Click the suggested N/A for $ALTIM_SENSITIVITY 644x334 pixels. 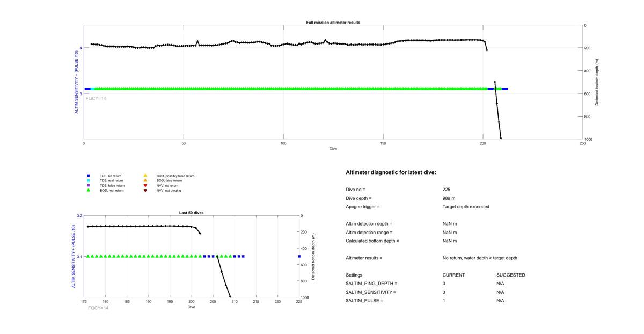500,292
